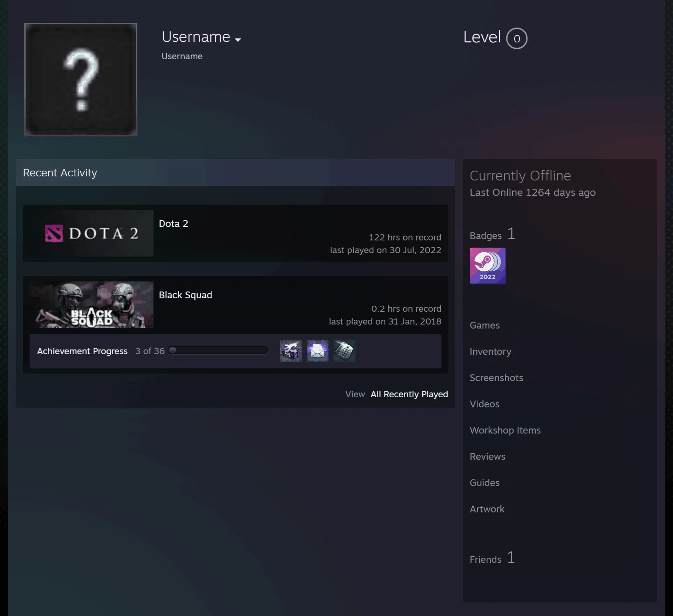Click 'Last Online 1264 days ago' text
673x616 pixels.
(x=532, y=193)
